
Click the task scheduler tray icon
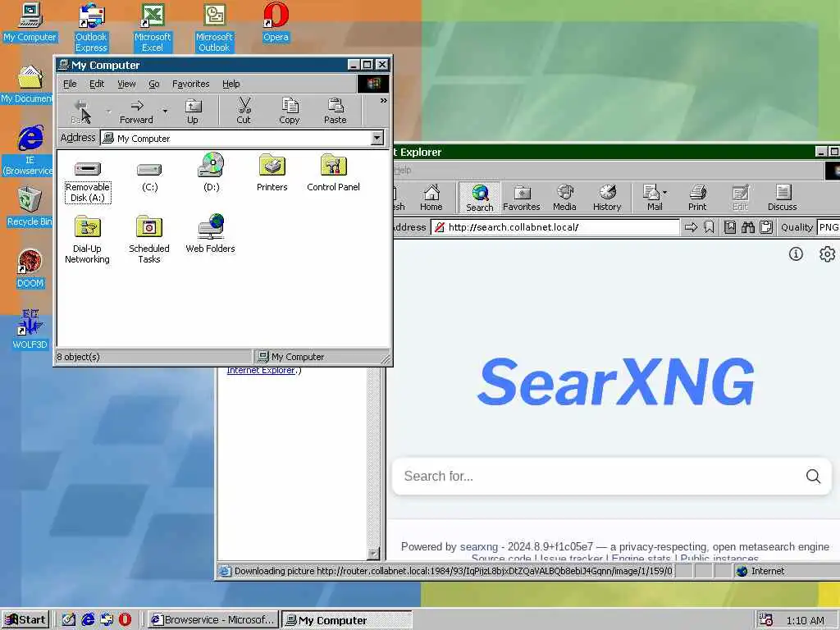(767, 620)
